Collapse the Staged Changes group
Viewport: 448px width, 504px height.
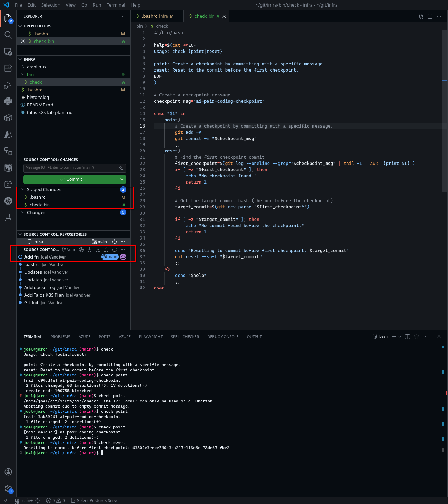tap(23, 190)
